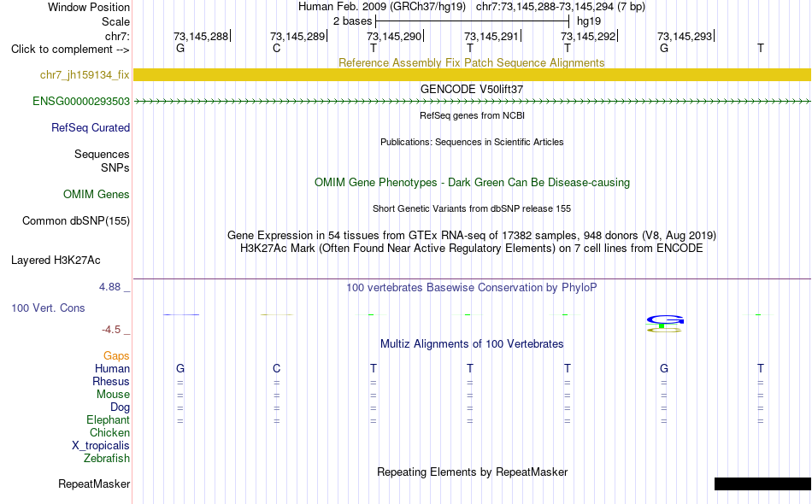Click the Dog species label
This screenshot has height=504, width=812.
pyautogui.click(x=120, y=407)
